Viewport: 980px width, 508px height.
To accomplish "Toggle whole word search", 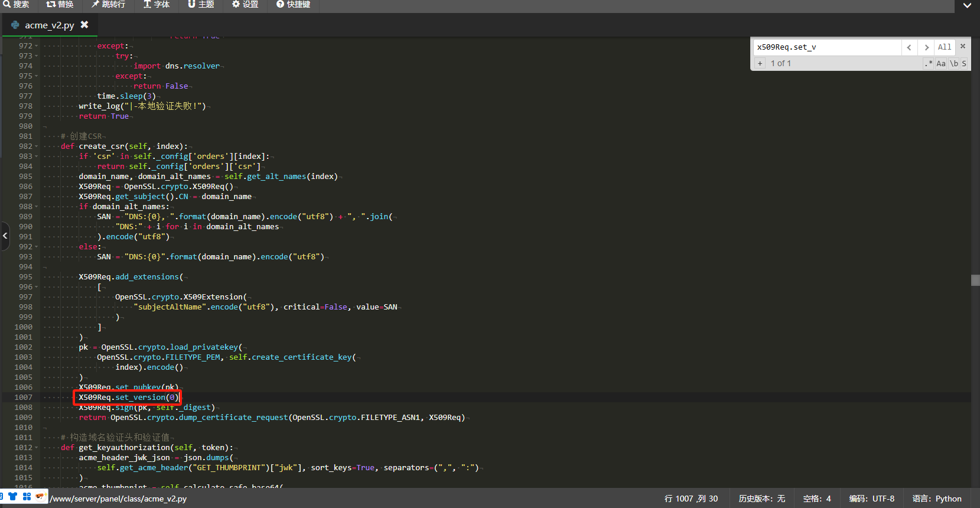I will (953, 63).
